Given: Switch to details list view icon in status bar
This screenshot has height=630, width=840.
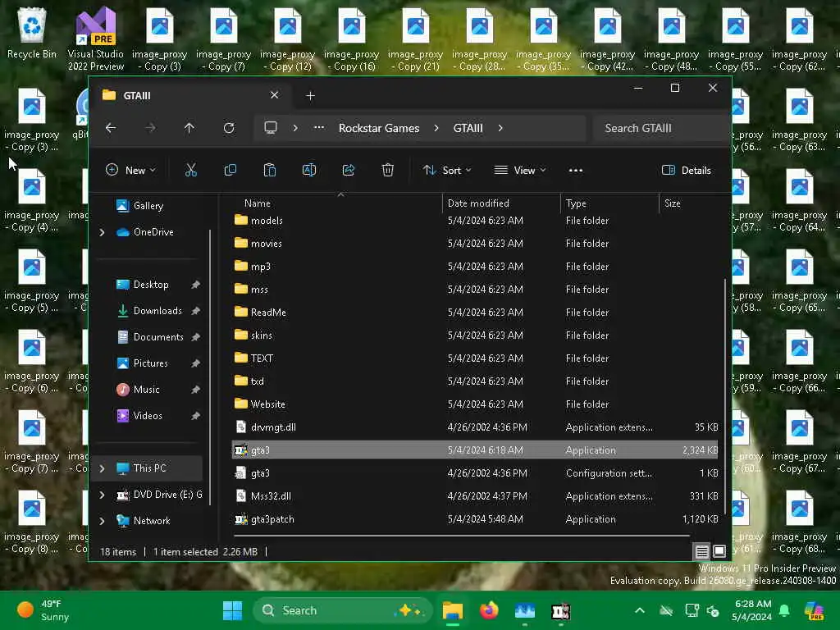Looking at the screenshot, I should tap(702, 551).
